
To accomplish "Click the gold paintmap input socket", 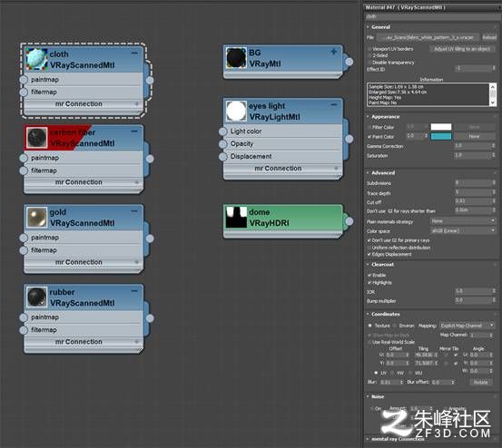I will coord(24,238).
